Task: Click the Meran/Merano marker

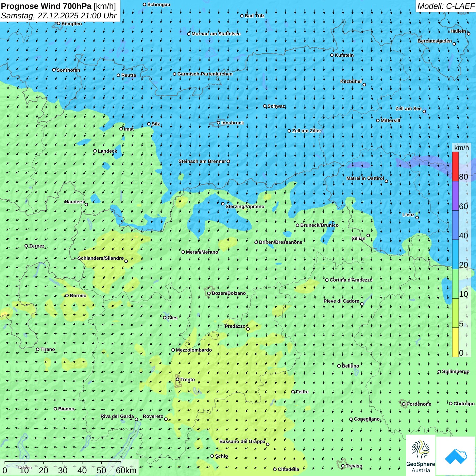Action: coord(183,252)
